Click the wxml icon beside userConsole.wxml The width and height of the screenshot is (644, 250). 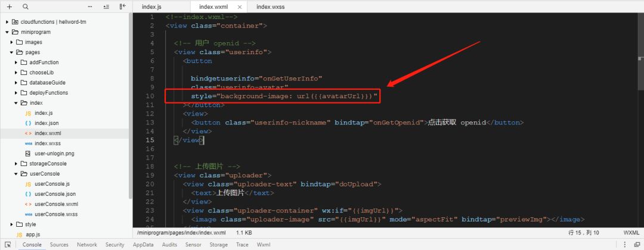tap(28, 204)
